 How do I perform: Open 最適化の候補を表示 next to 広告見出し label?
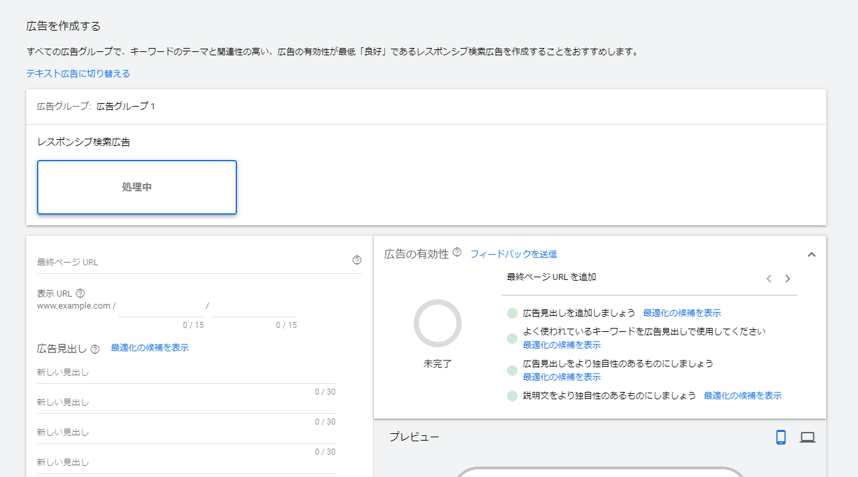149,347
